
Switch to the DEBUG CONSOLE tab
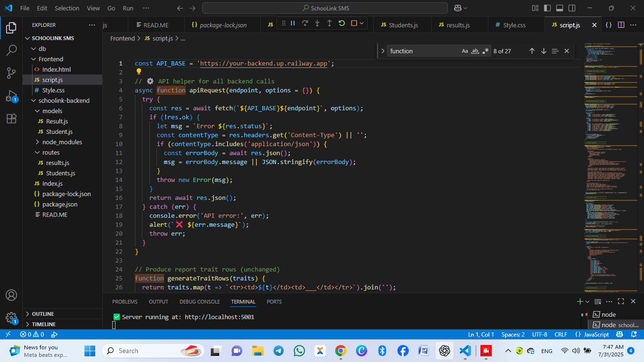[x=199, y=302]
